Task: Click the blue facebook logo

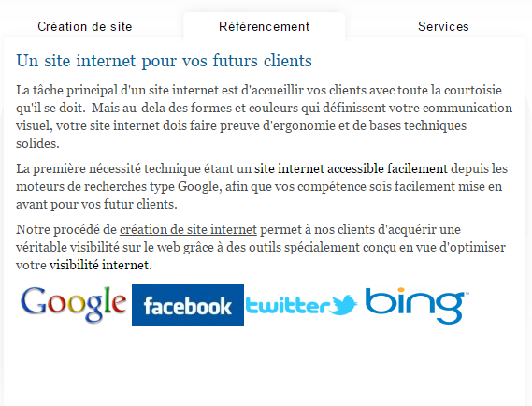Action: (x=188, y=306)
